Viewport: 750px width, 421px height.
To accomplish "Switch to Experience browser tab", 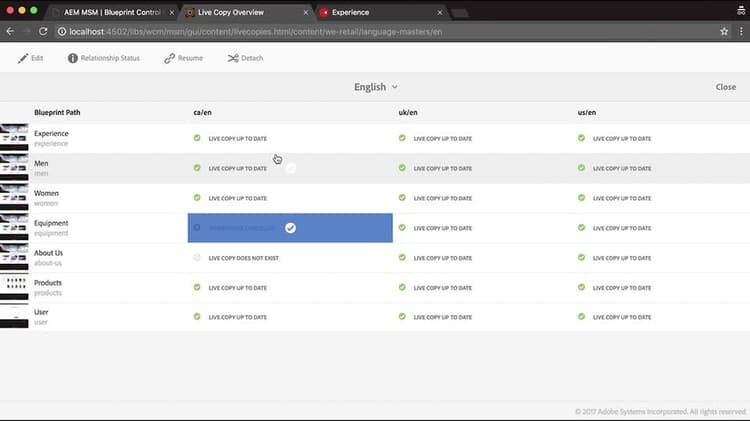I will [x=350, y=12].
